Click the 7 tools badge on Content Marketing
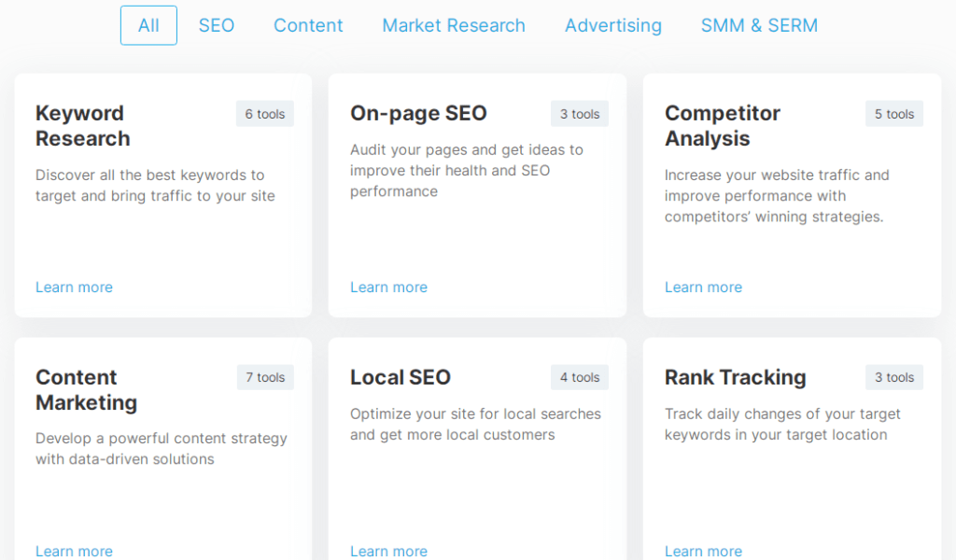The width and height of the screenshot is (956, 560). coord(264,377)
